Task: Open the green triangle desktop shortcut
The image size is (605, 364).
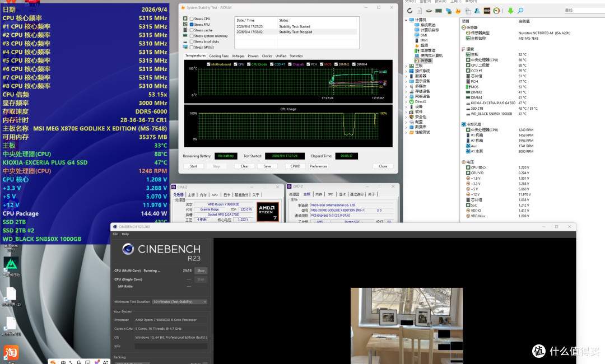Action: 11,264
